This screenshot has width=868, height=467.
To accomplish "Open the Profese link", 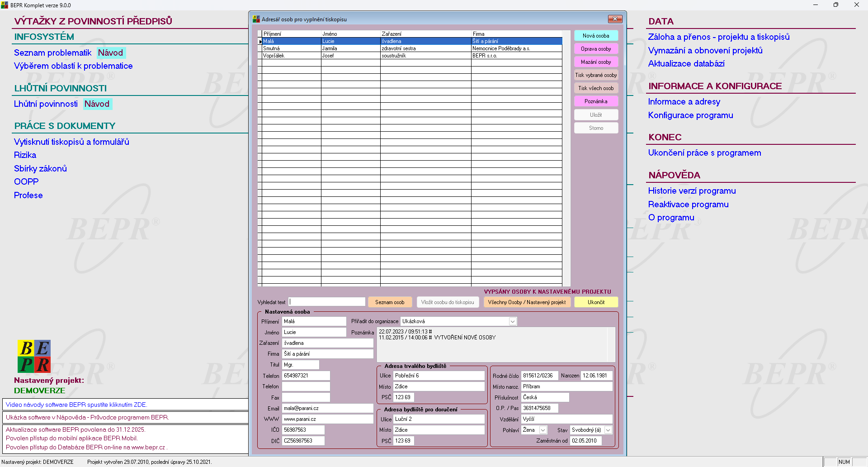I will [x=28, y=195].
